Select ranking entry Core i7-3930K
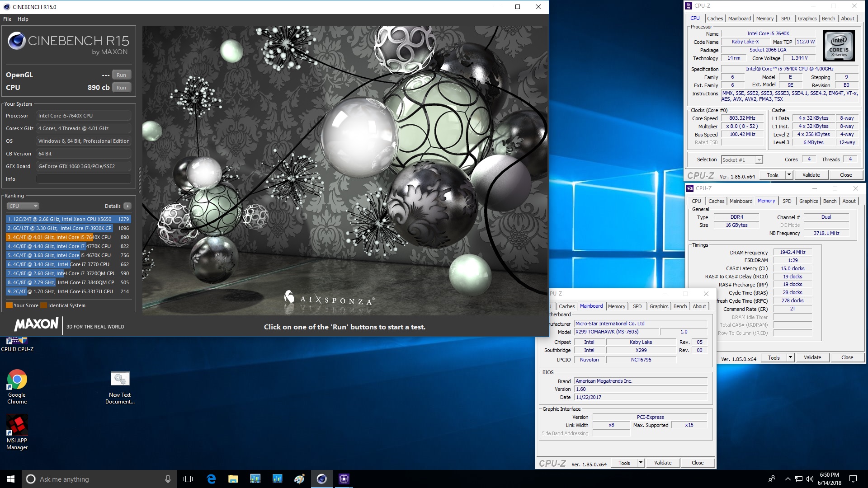This screenshot has height=488, width=868. point(68,228)
